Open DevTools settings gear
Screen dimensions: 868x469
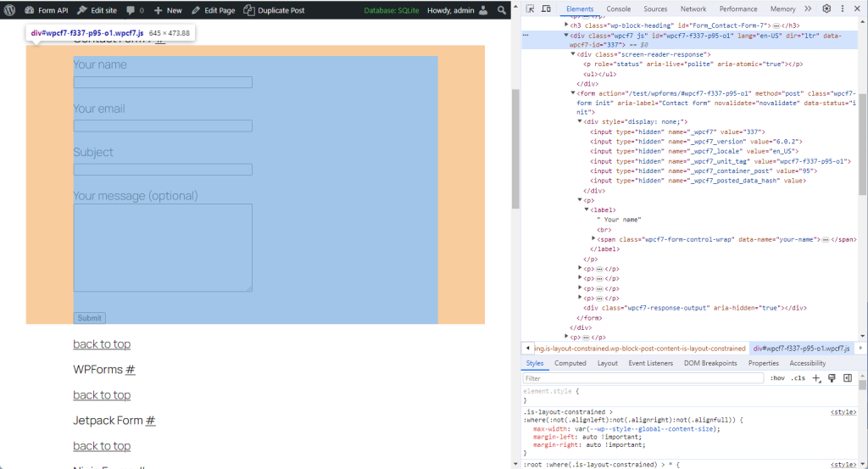(826, 8)
